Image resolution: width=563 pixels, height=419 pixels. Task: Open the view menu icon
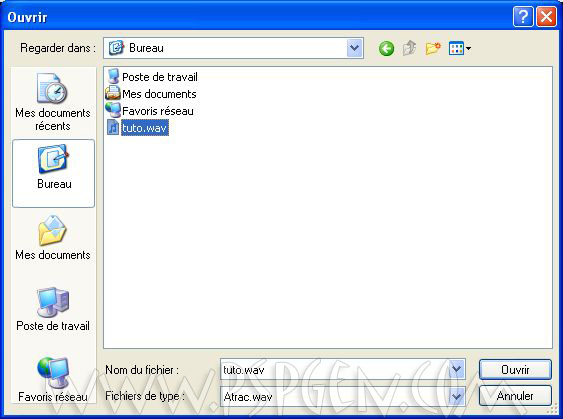tap(460, 48)
